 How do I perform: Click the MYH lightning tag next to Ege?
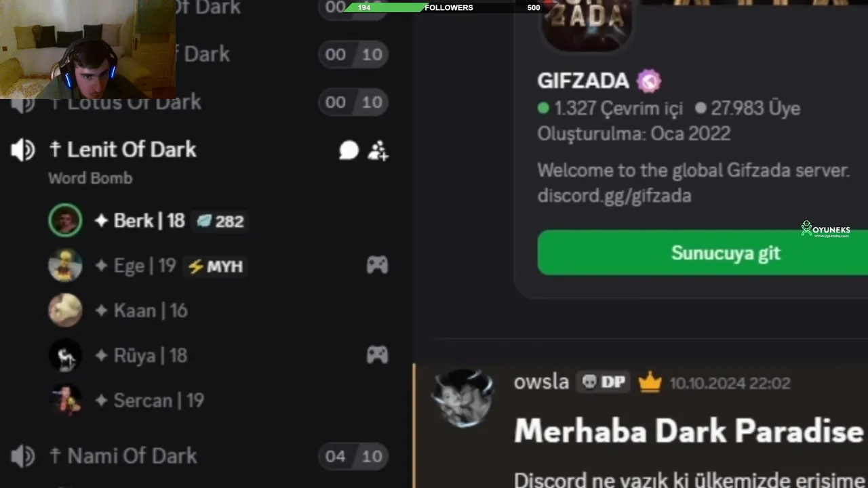pos(215,266)
